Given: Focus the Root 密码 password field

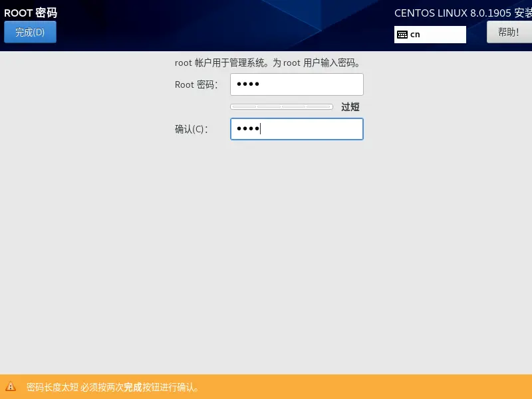Looking at the screenshot, I should pos(297,84).
